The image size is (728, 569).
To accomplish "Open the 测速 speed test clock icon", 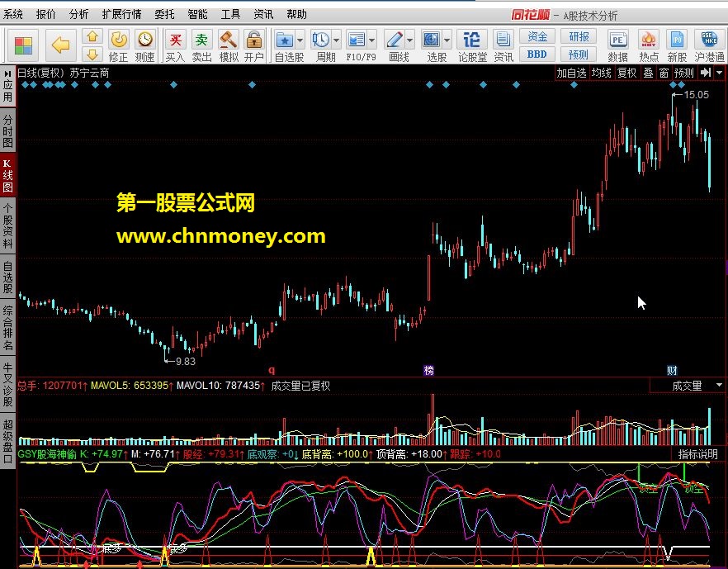I will click(145, 40).
